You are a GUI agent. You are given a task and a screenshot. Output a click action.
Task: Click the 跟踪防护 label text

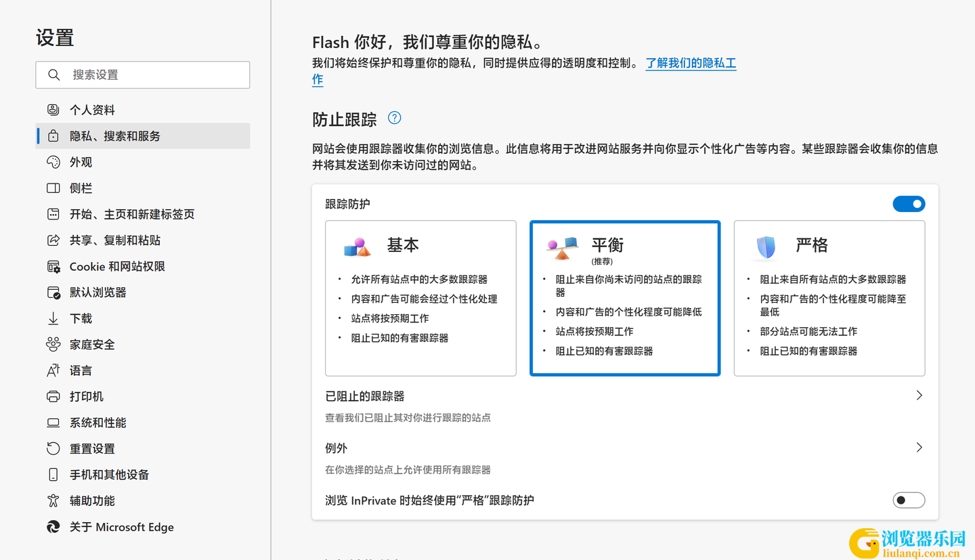[x=347, y=204]
